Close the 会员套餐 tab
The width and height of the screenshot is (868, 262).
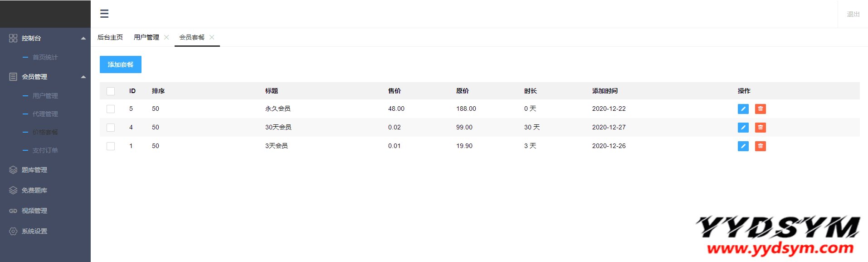[212, 37]
